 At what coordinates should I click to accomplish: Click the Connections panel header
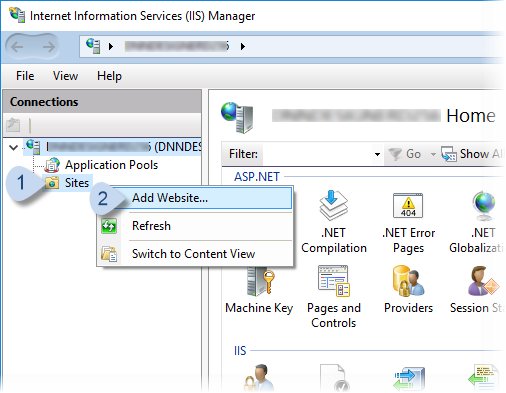click(102, 102)
